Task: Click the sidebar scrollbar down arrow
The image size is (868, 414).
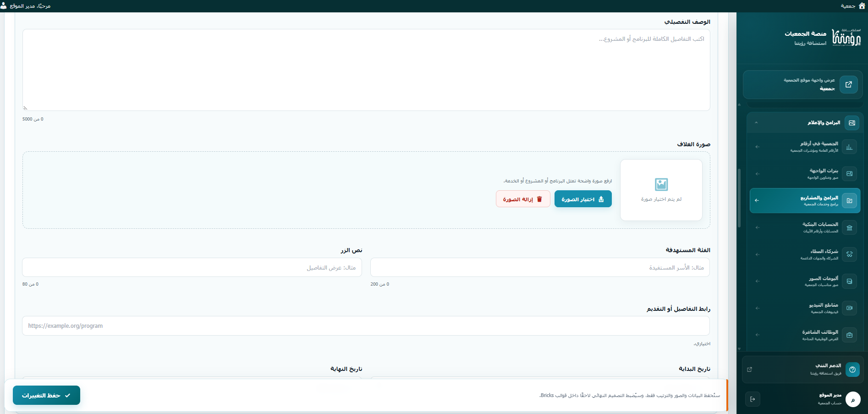Action: pos(739,349)
